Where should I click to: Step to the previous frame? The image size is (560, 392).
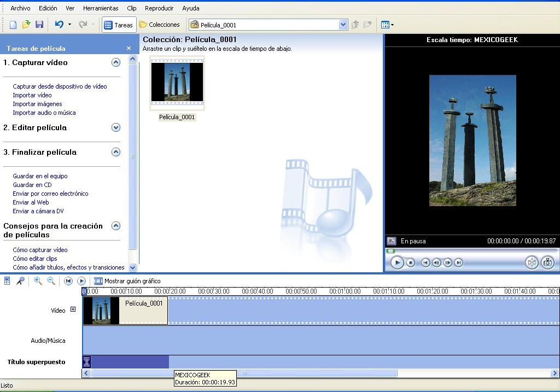[x=436, y=263]
